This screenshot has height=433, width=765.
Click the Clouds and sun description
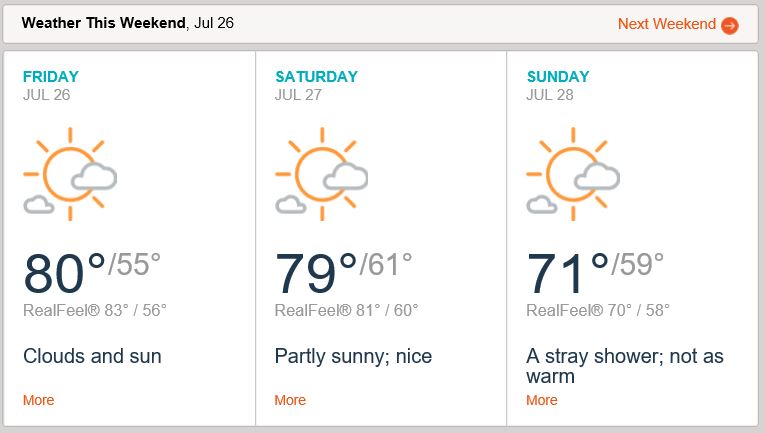[x=92, y=356]
